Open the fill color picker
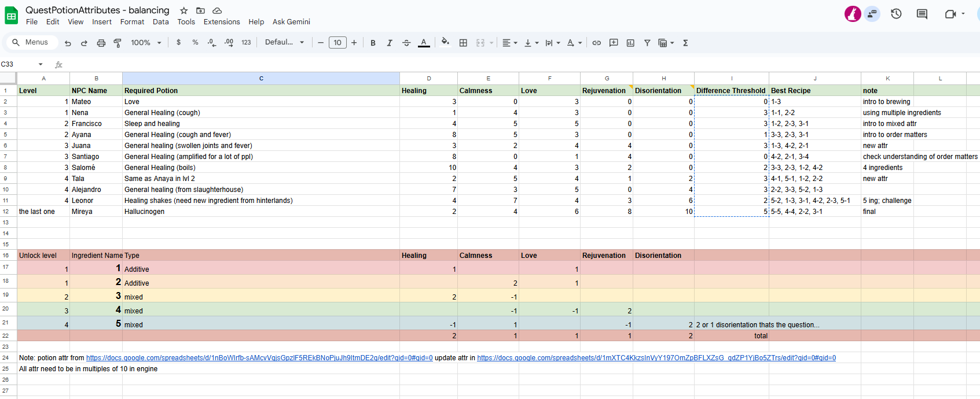Viewport: 980px width, 399px height. coord(445,42)
